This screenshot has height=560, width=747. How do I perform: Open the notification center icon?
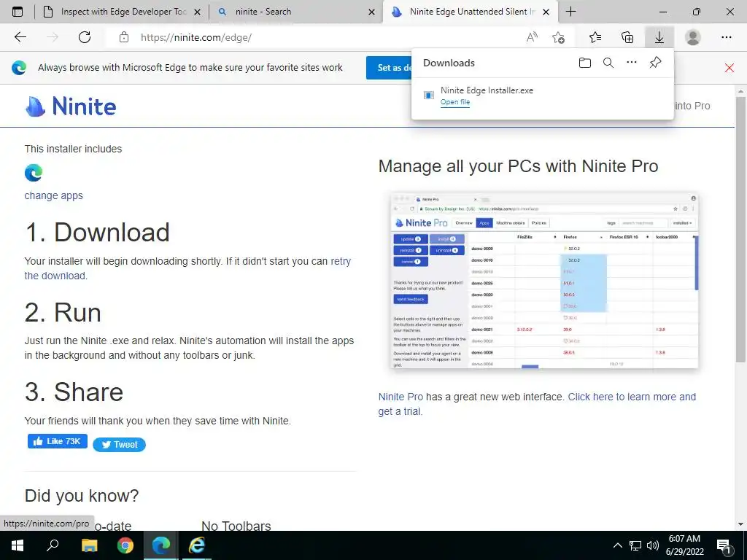724,546
